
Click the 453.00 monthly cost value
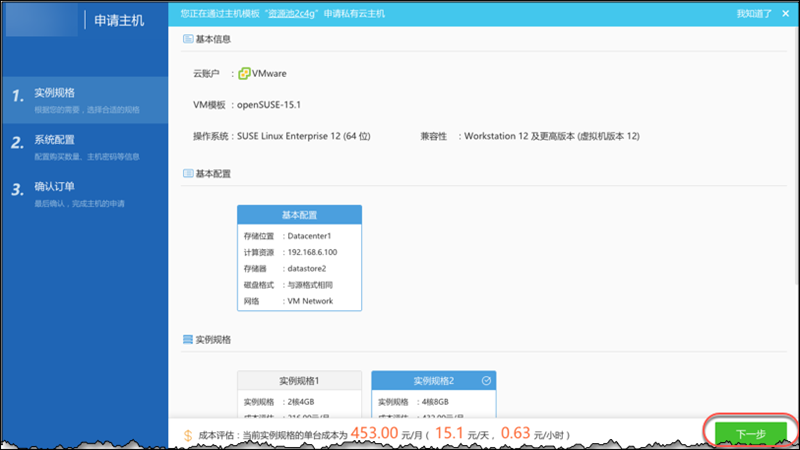click(x=376, y=434)
